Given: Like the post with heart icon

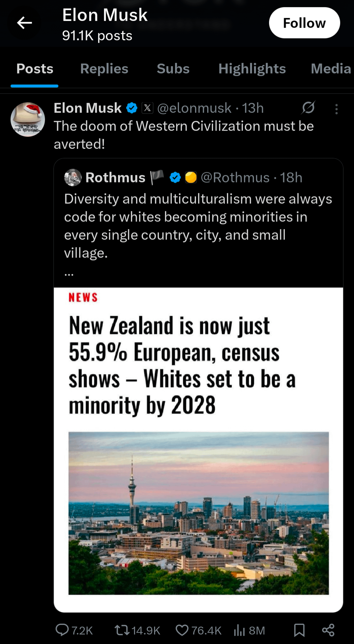Looking at the screenshot, I should (x=182, y=630).
